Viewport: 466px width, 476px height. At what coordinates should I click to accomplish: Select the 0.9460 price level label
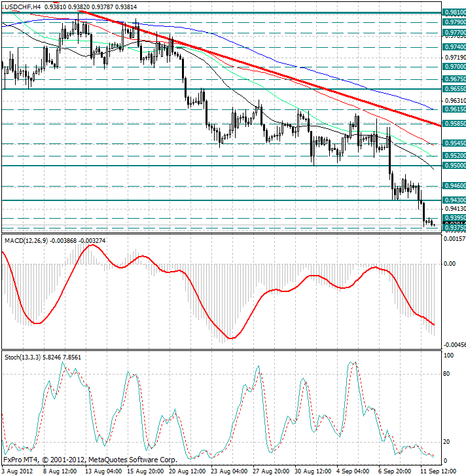pos(454,186)
